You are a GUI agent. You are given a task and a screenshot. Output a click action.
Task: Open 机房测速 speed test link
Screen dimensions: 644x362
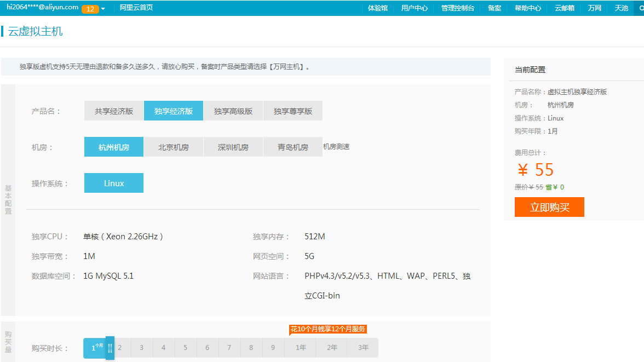point(336,147)
